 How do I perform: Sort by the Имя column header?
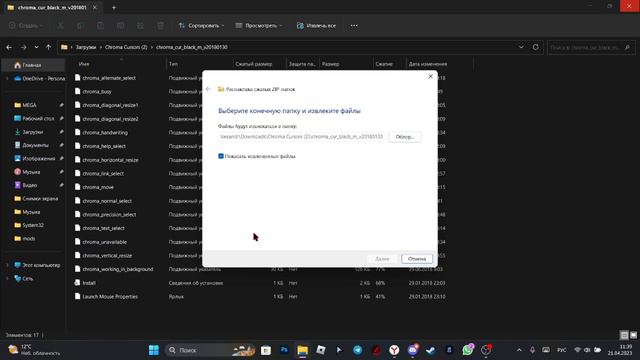pyautogui.click(x=119, y=64)
